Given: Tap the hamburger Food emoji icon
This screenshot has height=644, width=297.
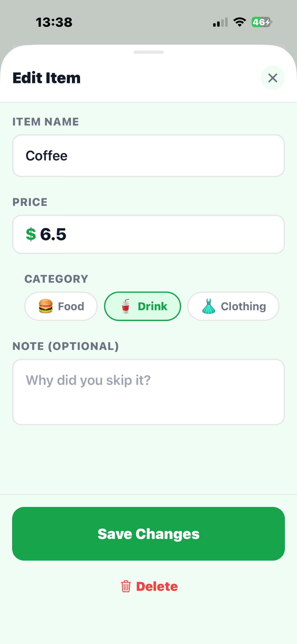Looking at the screenshot, I should [46, 306].
